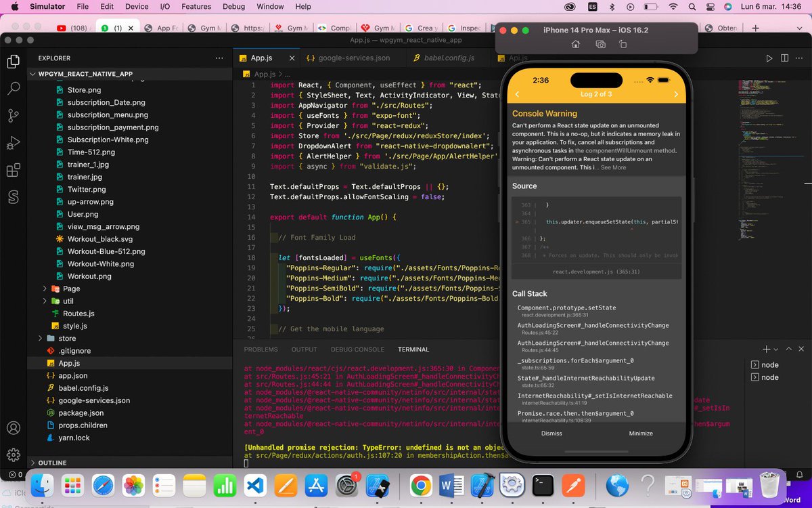Open Google Chrome from the Dock
812x508 pixels.
click(x=420, y=485)
